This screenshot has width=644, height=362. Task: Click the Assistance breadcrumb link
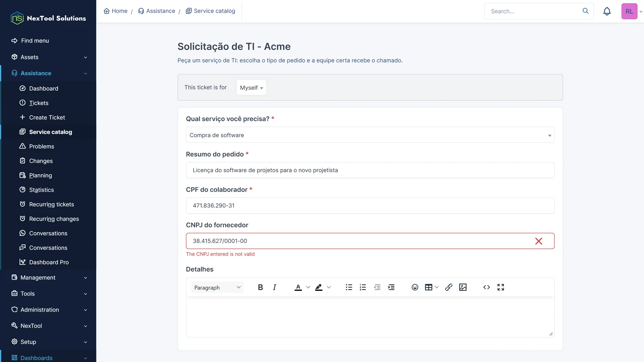click(x=157, y=11)
